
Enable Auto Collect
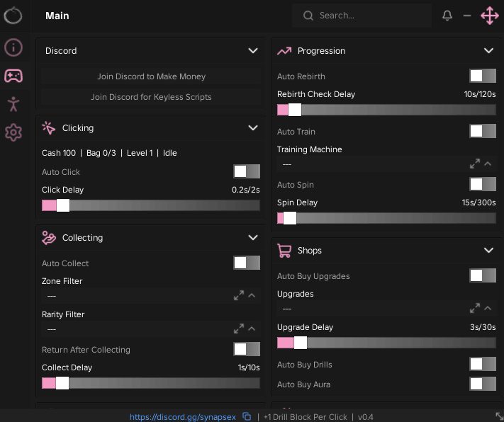click(247, 263)
